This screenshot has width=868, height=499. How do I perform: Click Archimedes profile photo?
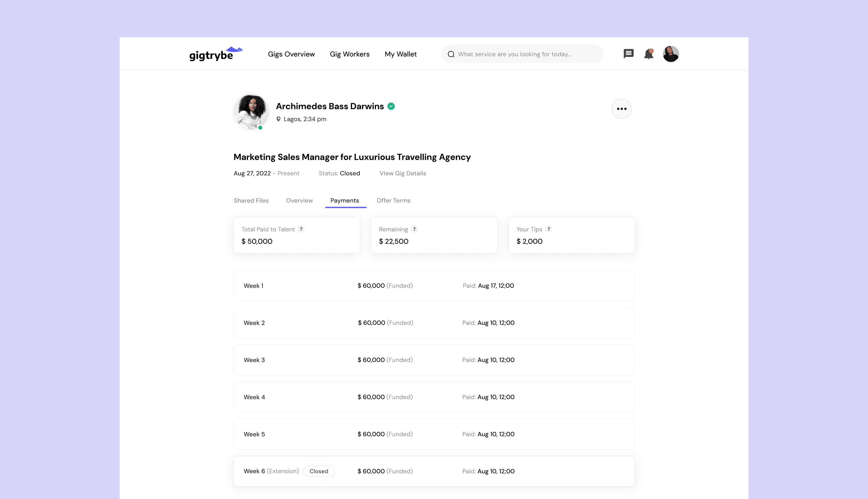click(x=251, y=112)
